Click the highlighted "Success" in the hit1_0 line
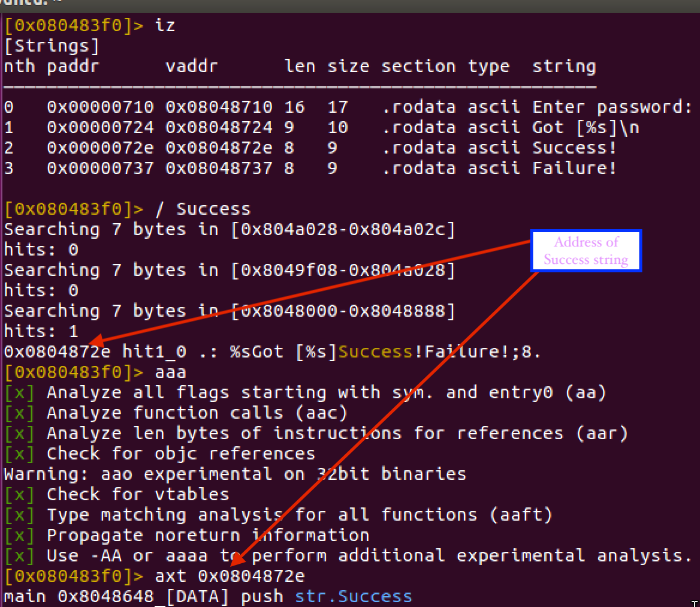 click(376, 352)
